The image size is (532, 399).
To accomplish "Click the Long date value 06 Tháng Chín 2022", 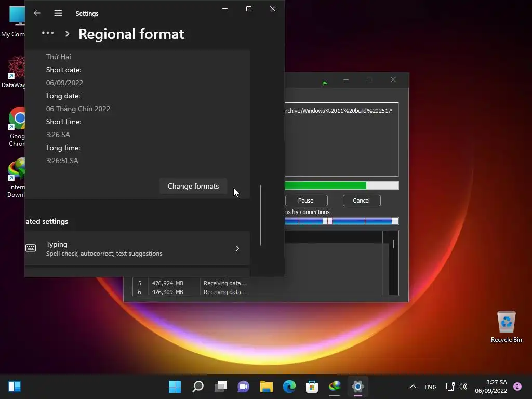I will (78, 109).
